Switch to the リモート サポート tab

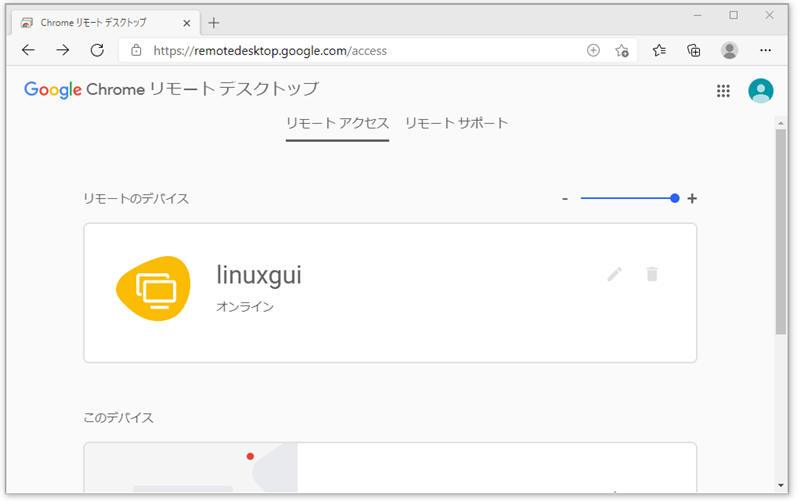[457, 123]
